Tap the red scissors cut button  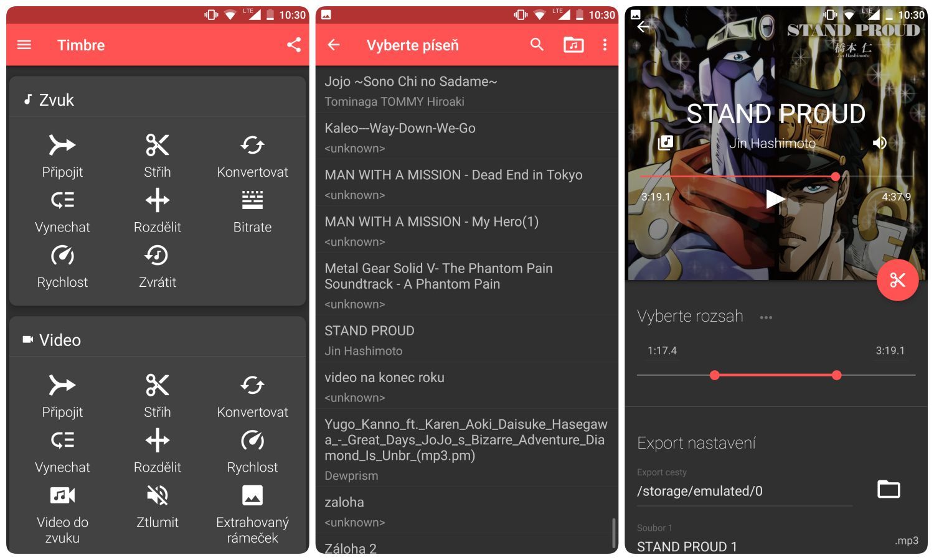[897, 280]
